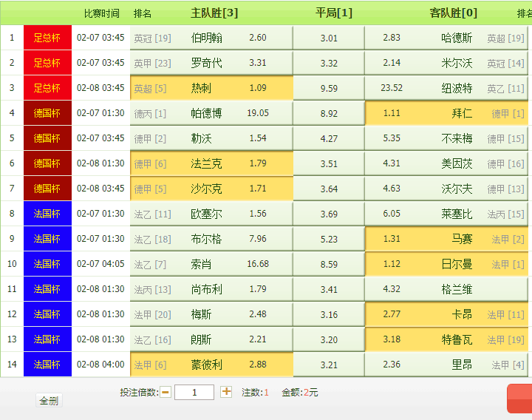Click the 全删 delete-all button
This screenshot has height=420, width=532.
pos(49,401)
